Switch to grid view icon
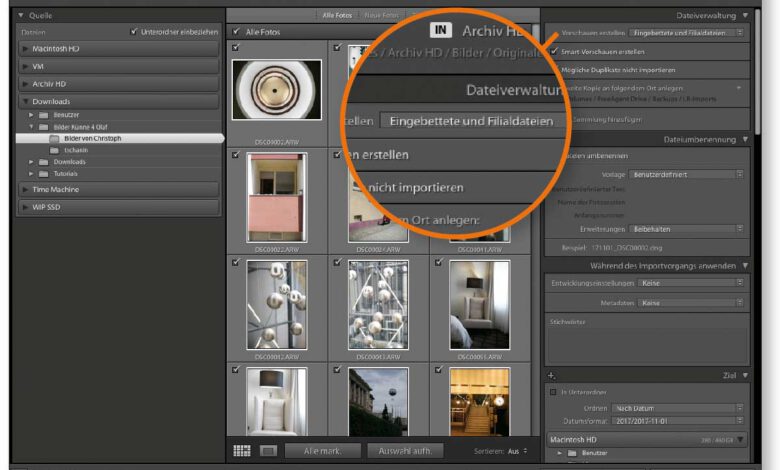This screenshot has width=780, height=470. click(x=242, y=451)
